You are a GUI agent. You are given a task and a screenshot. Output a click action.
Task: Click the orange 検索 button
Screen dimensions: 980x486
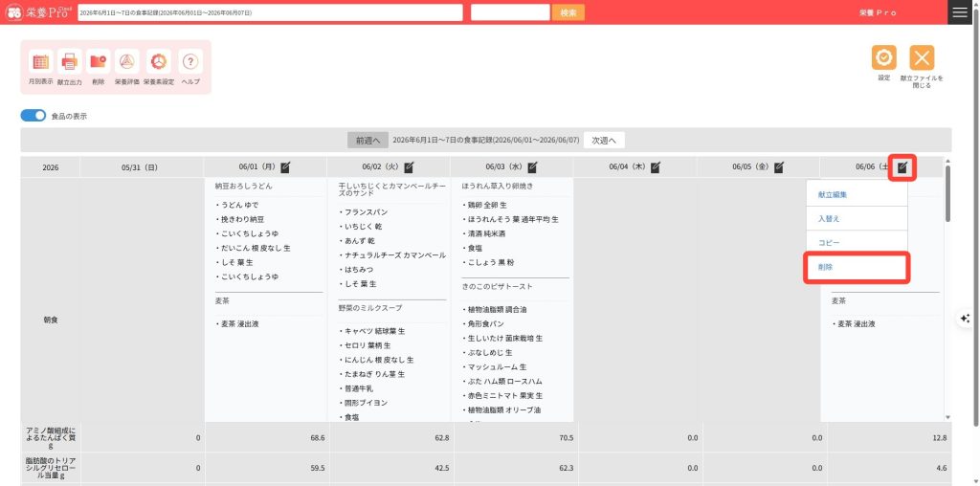[x=568, y=12]
